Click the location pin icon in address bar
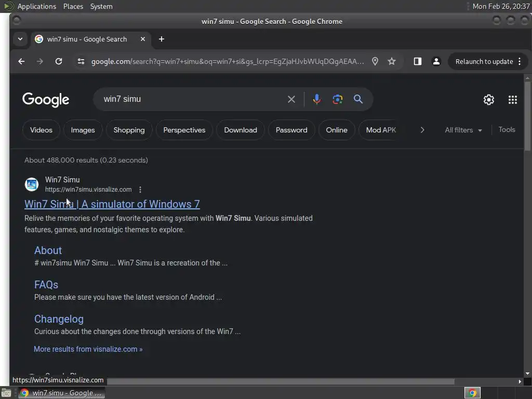532x399 pixels. 375,61
